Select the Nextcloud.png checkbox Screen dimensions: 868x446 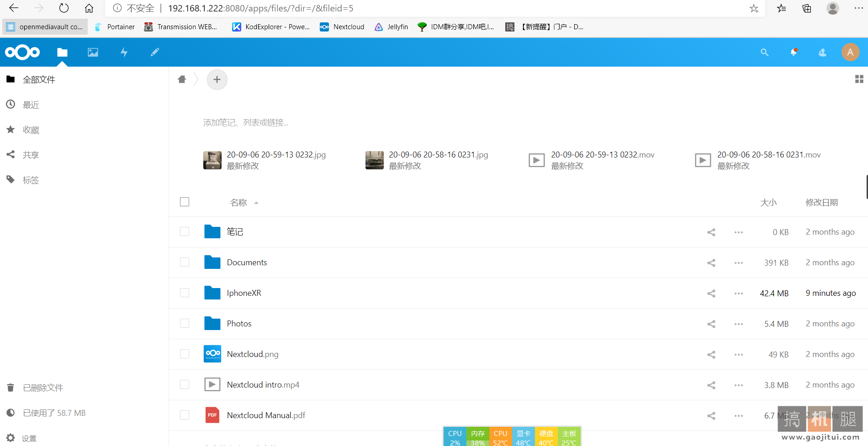(185, 354)
